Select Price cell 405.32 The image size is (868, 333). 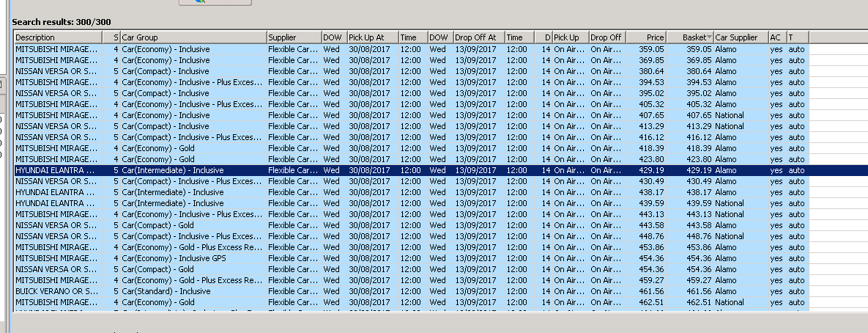click(652, 104)
